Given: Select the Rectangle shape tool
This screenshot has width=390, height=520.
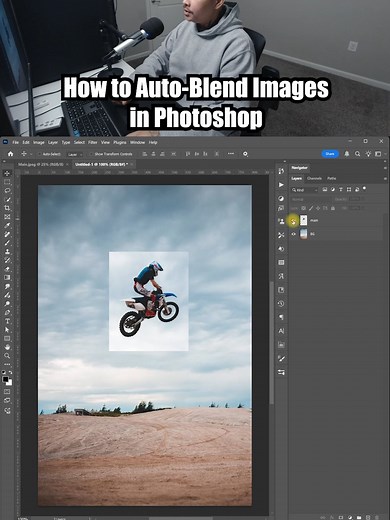Looking at the screenshot, I should click(7, 338).
